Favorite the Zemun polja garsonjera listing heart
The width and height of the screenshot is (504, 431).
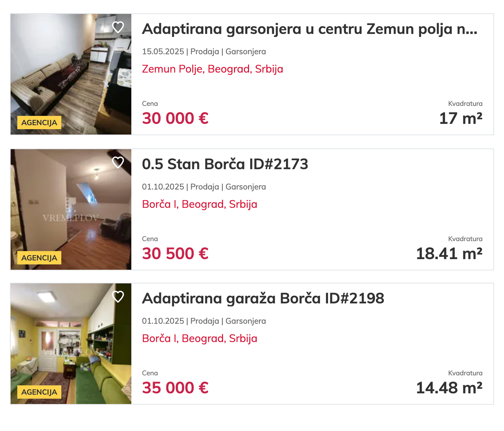pos(118,27)
